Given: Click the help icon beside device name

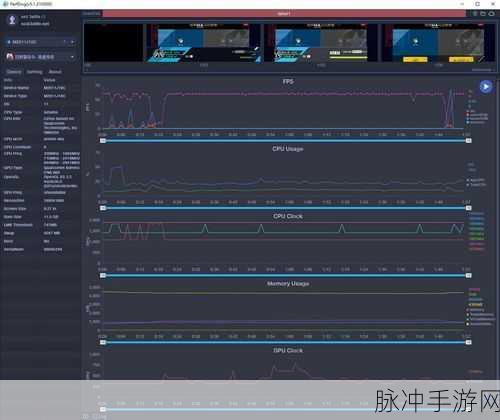Looking at the screenshot, I should pyautogui.click(x=64, y=42).
